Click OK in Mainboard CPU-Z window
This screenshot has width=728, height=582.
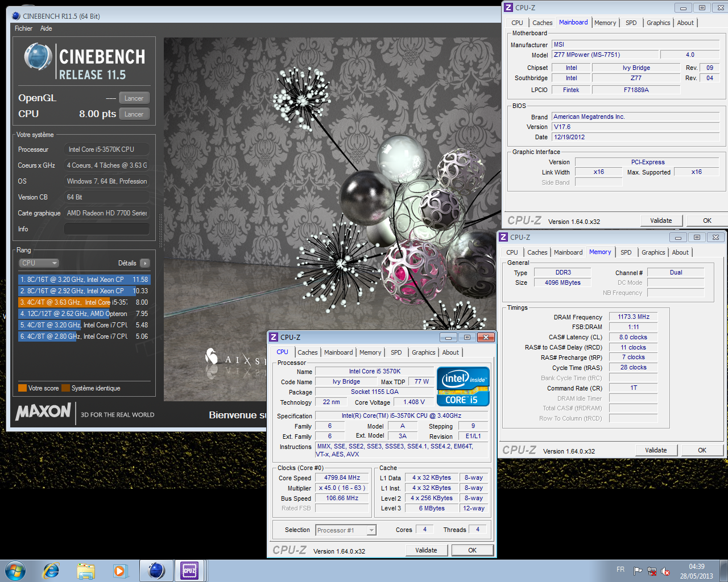(707, 221)
